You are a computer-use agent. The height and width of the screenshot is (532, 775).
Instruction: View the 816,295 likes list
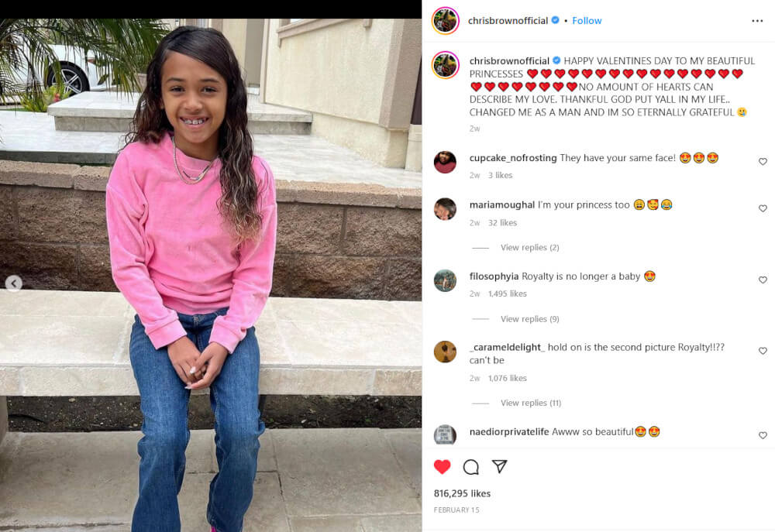point(462,493)
